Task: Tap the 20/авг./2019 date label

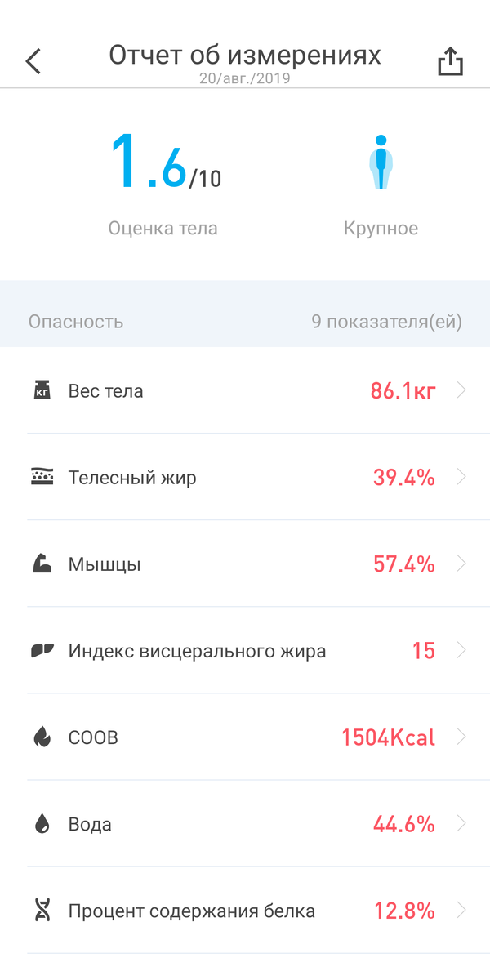Action: [245, 80]
